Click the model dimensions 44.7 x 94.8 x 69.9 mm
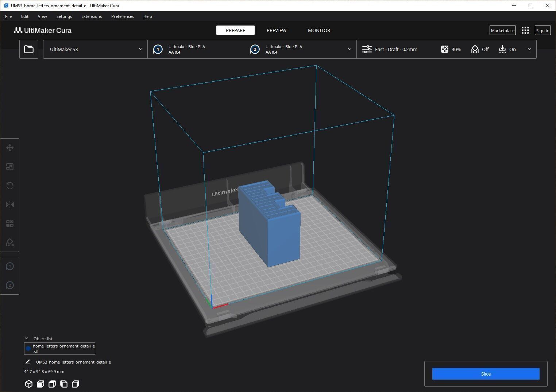 [44, 372]
